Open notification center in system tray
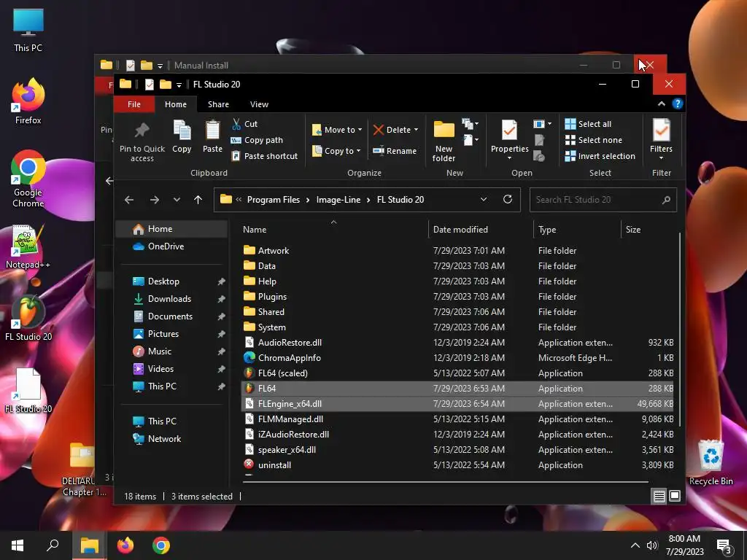This screenshot has height=560, width=747. coord(725,546)
